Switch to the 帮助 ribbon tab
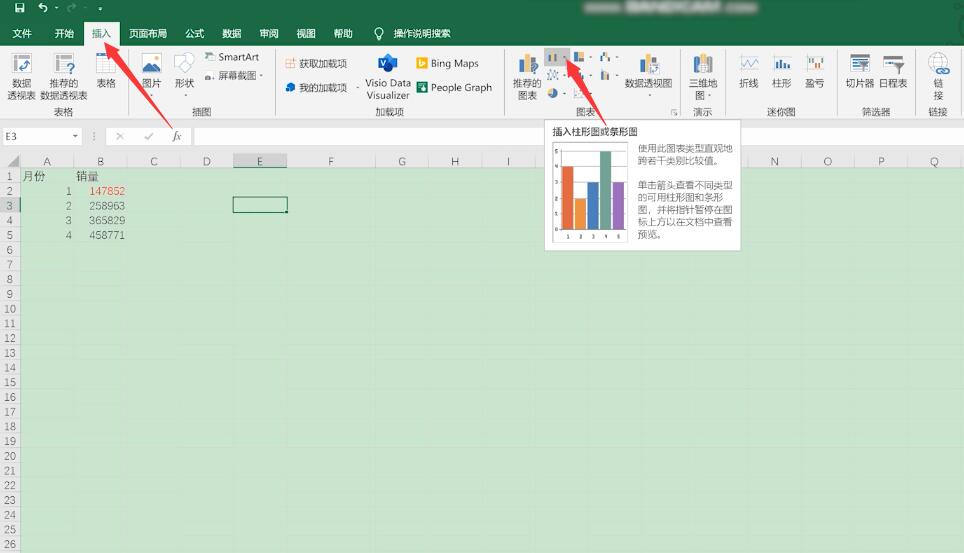The height and width of the screenshot is (553, 964). point(343,33)
